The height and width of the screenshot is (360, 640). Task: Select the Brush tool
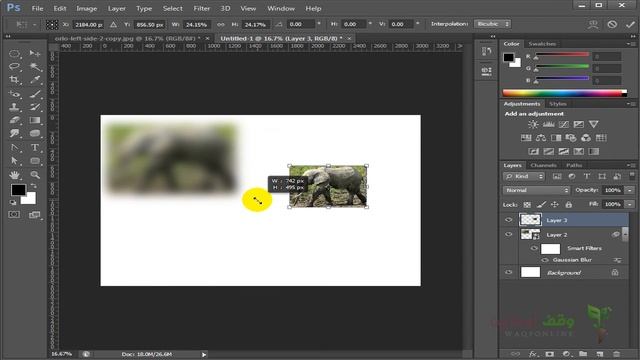click(35, 94)
